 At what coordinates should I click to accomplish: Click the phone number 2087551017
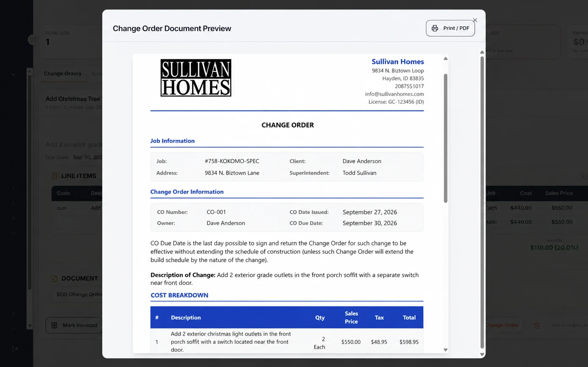click(x=409, y=86)
